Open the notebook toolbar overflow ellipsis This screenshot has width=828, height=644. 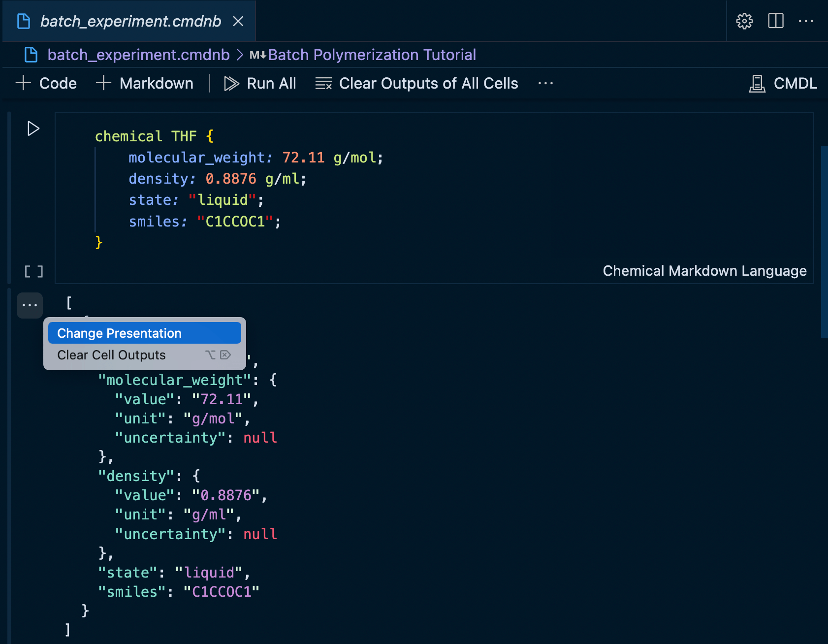[x=545, y=83]
